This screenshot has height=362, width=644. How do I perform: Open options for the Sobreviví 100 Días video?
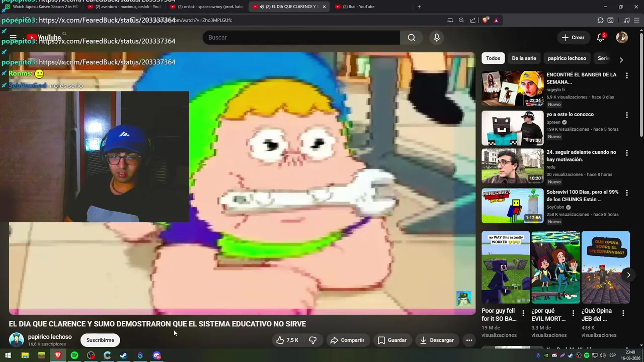coord(626,193)
